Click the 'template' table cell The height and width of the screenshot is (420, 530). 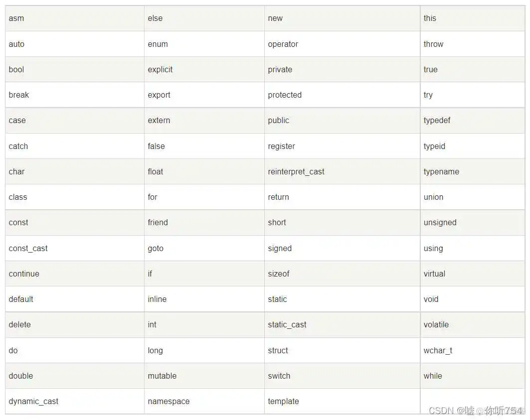(x=342, y=402)
